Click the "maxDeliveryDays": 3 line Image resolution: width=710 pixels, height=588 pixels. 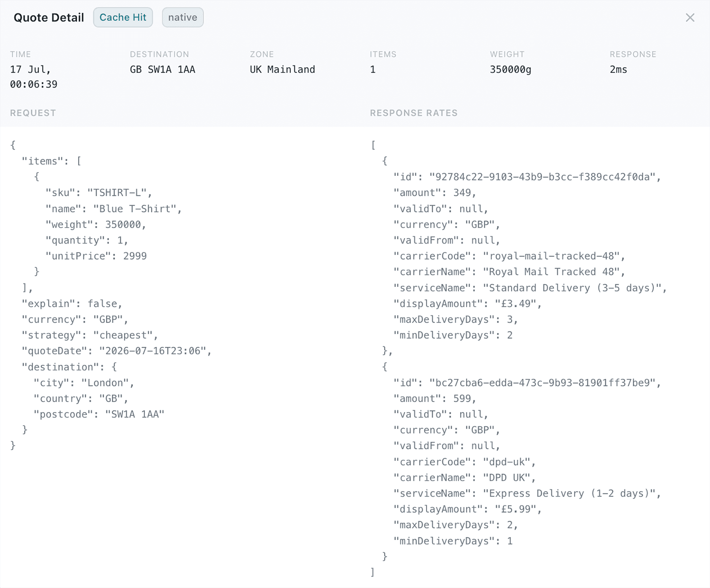tap(456, 320)
